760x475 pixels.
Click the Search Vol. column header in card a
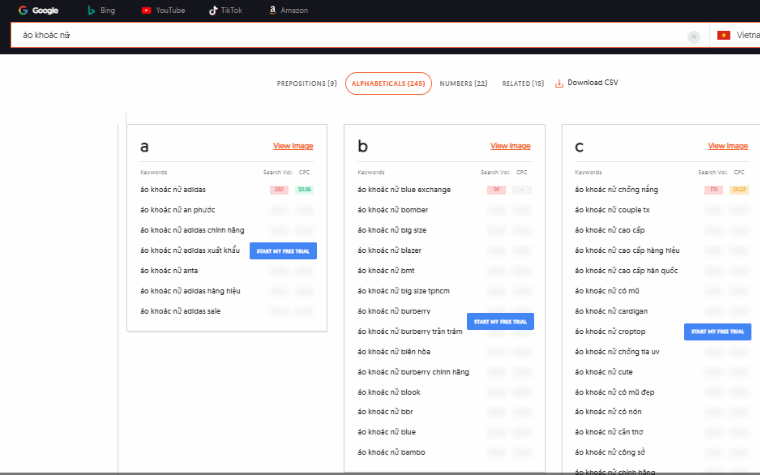[278, 172]
